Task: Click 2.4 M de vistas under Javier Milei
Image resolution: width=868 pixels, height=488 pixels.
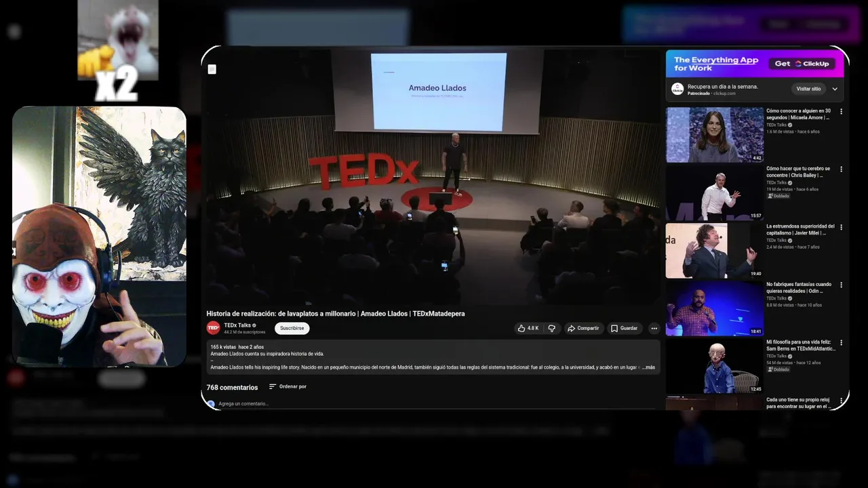Action: point(781,247)
